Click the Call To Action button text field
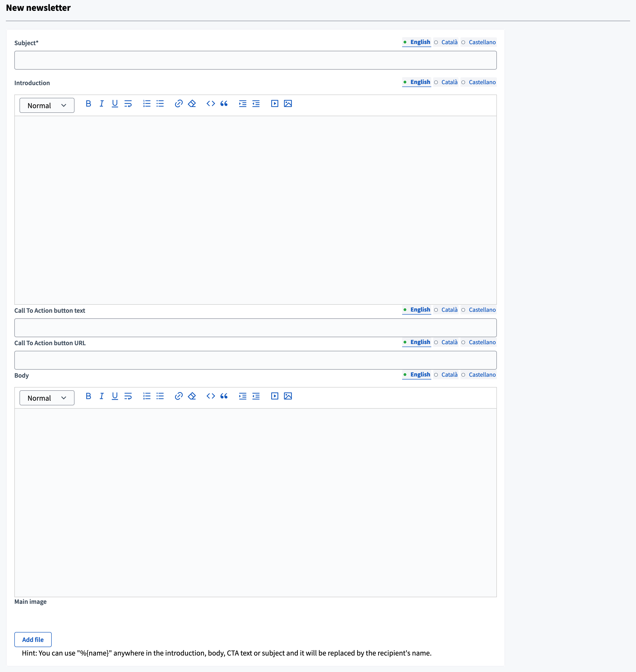Viewport: 636px width, 672px height. click(x=255, y=328)
